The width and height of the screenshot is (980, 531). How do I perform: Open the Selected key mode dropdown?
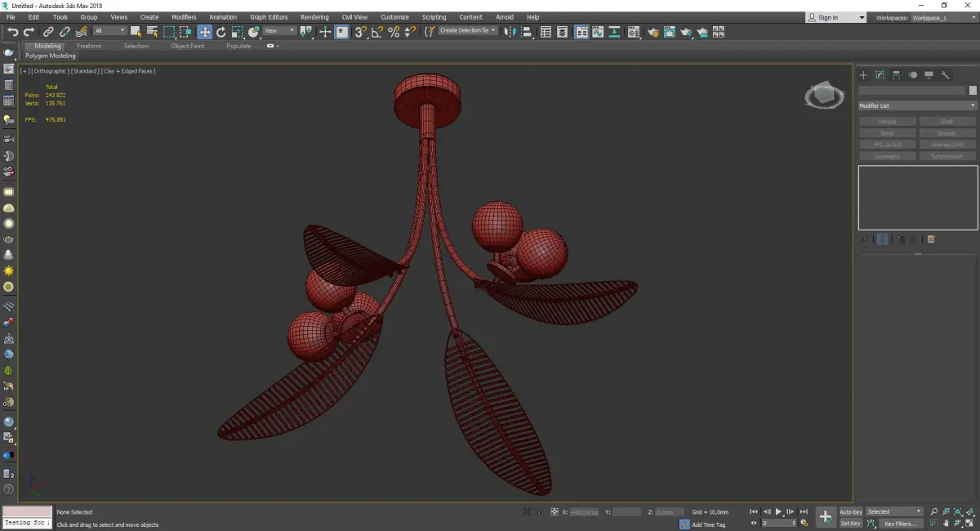(x=894, y=511)
